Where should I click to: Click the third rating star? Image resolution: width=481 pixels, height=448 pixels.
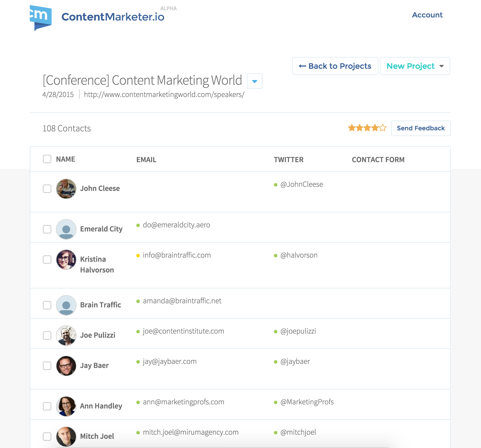367,128
